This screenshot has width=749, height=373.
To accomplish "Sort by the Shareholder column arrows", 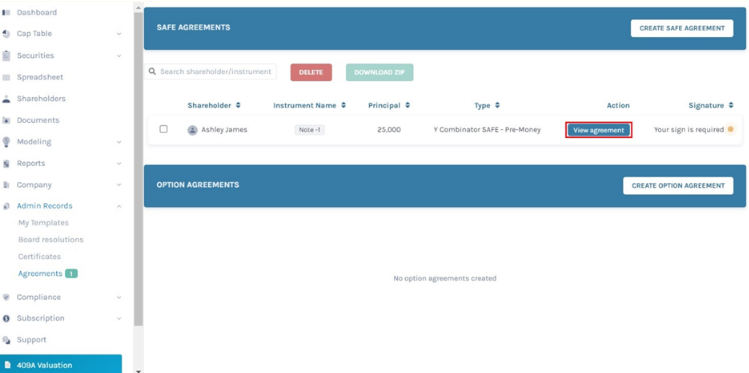I will point(238,105).
